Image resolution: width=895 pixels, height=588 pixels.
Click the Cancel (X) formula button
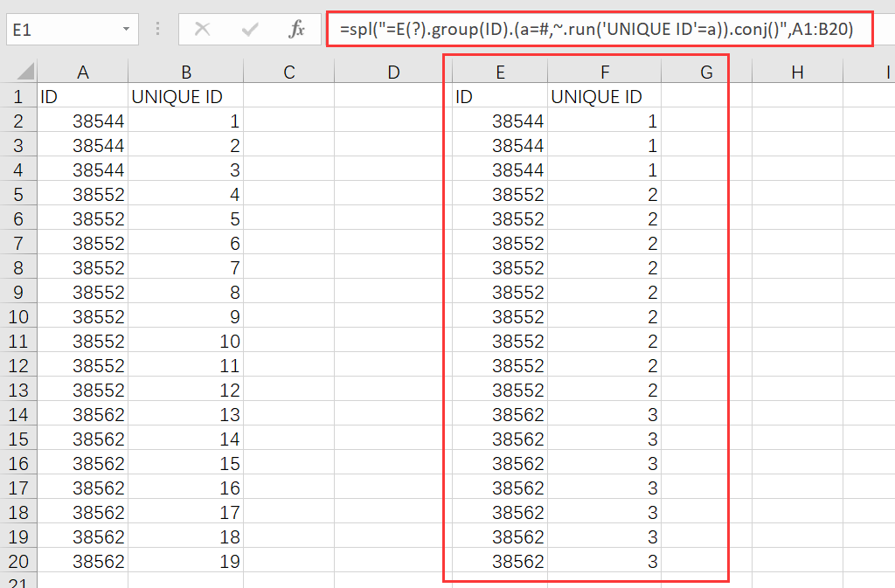point(203,30)
